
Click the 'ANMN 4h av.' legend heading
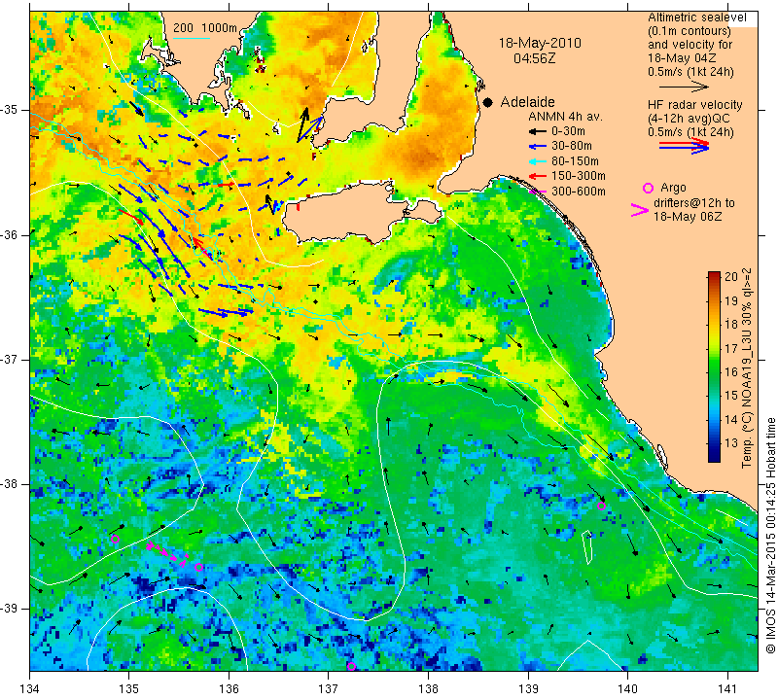click(x=565, y=117)
